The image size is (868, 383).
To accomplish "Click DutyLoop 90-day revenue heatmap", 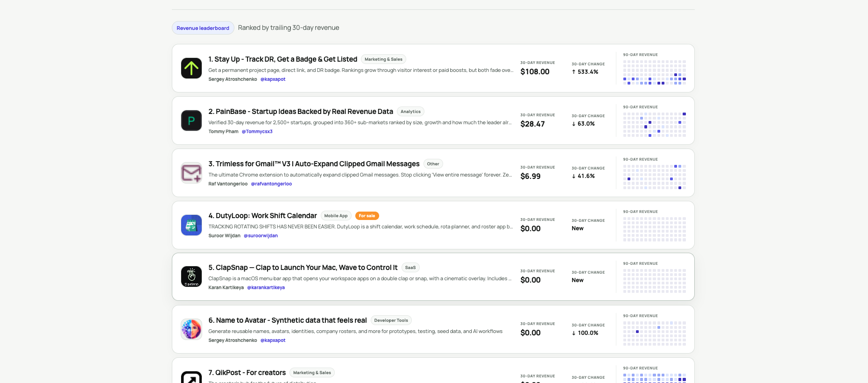I will [x=655, y=229].
